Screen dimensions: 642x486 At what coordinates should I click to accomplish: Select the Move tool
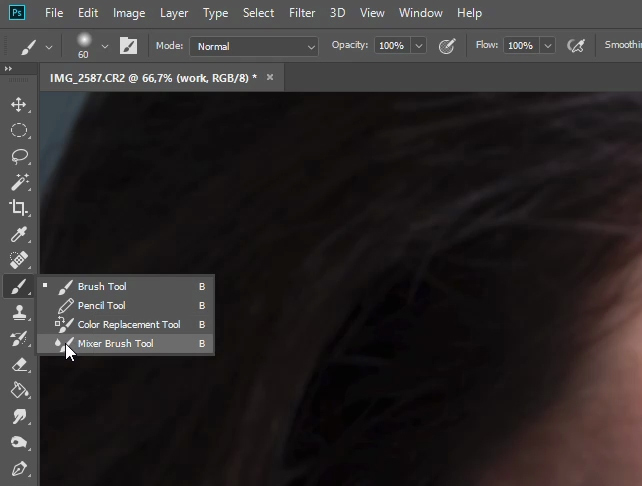coord(19,104)
